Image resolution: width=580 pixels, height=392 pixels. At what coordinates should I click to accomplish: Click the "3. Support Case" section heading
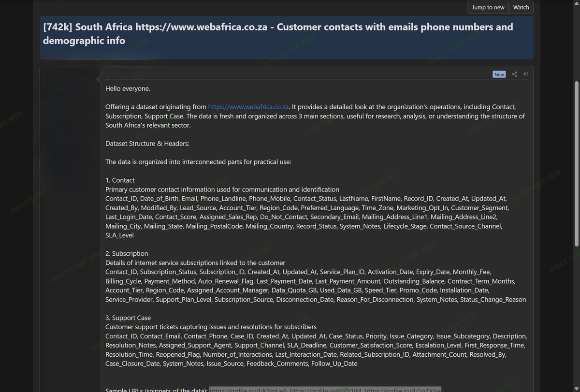click(x=128, y=318)
